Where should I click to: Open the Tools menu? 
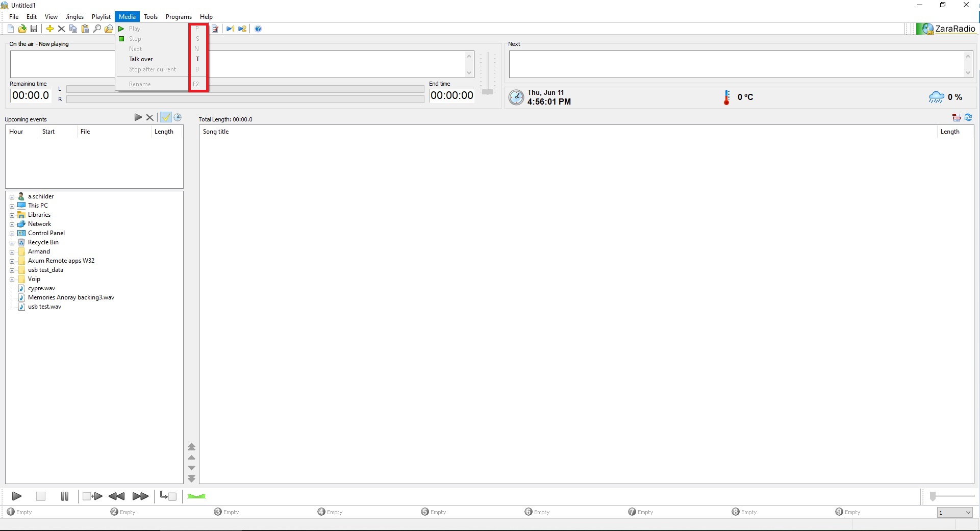(x=150, y=17)
